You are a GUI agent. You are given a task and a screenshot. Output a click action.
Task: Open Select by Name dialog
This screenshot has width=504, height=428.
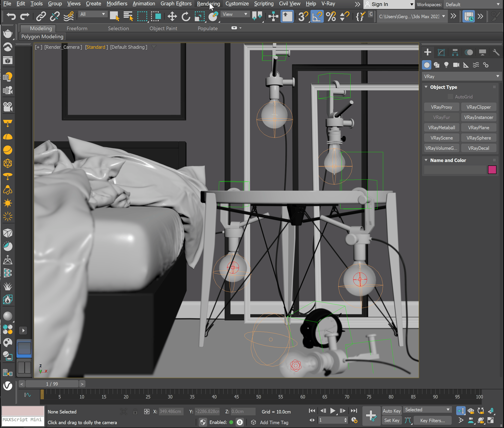[x=128, y=16]
